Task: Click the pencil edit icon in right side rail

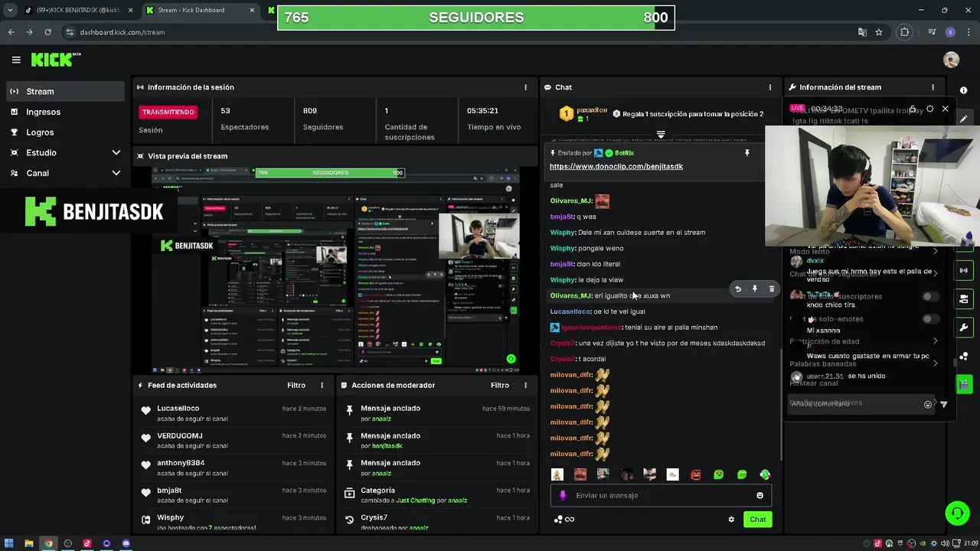Action: pyautogui.click(x=964, y=119)
